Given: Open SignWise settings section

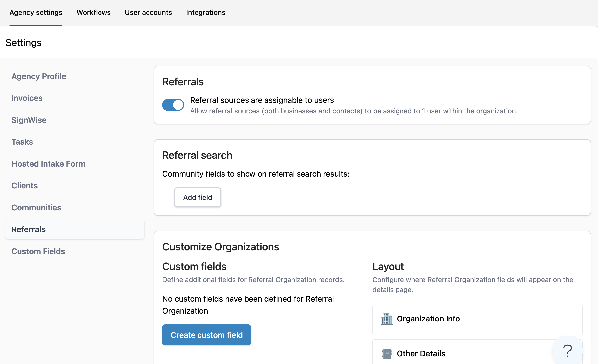Looking at the screenshot, I should click(29, 120).
